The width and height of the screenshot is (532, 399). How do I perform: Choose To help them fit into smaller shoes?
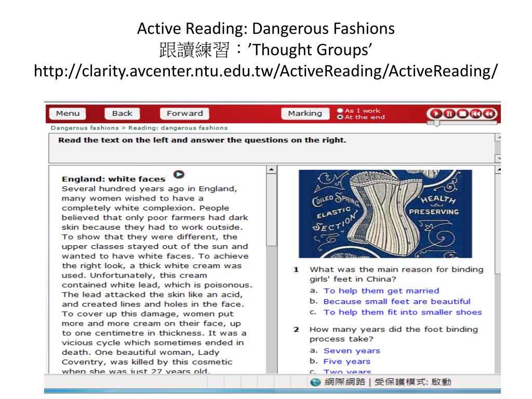coord(403,312)
